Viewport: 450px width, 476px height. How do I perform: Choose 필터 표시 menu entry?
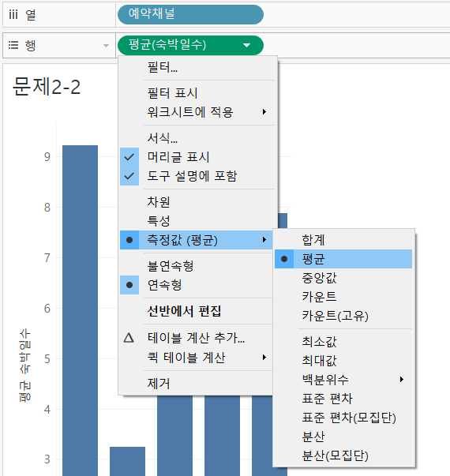pyautogui.click(x=197, y=93)
